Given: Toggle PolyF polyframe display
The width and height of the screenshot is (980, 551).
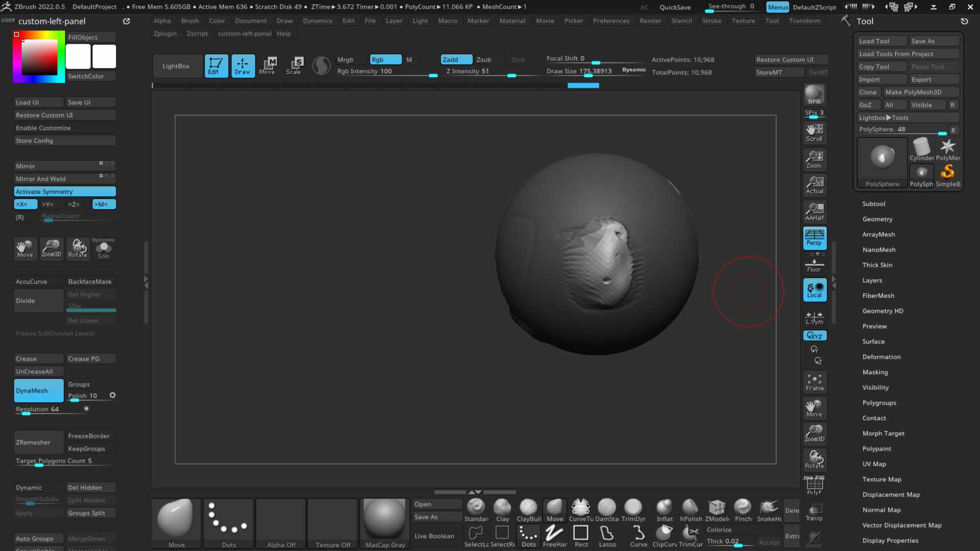Looking at the screenshot, I should [x=814, y=486].
